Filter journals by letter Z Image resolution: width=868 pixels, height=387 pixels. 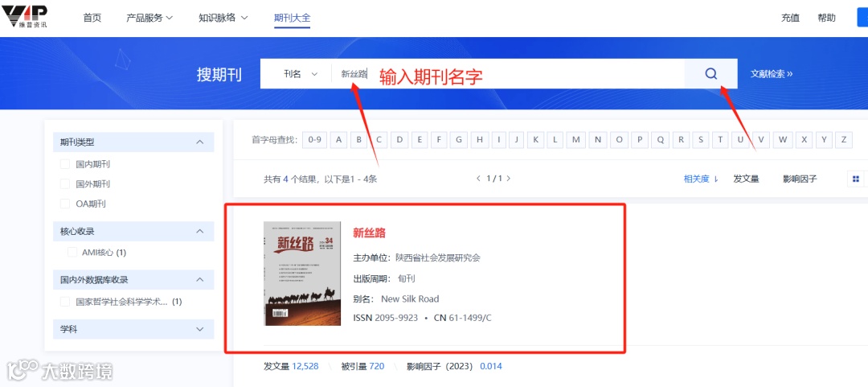[843, 140]
